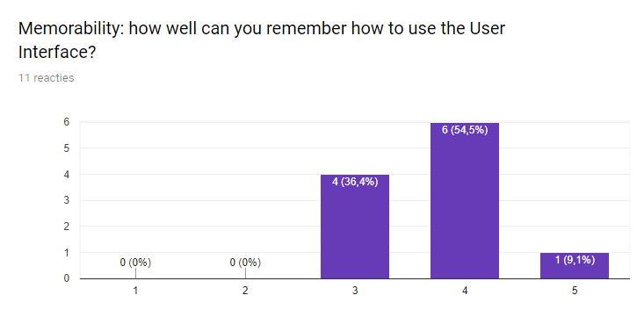Click the purple bar for rating 3
The width and height of the screenshot is (644, 317).
coord(355,227)
